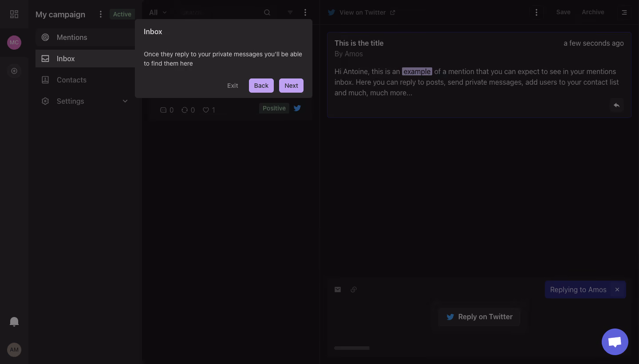Open the All filter dropdown
Image resolution: width=639 pixels, height=364 pixels.
(158, 12)
